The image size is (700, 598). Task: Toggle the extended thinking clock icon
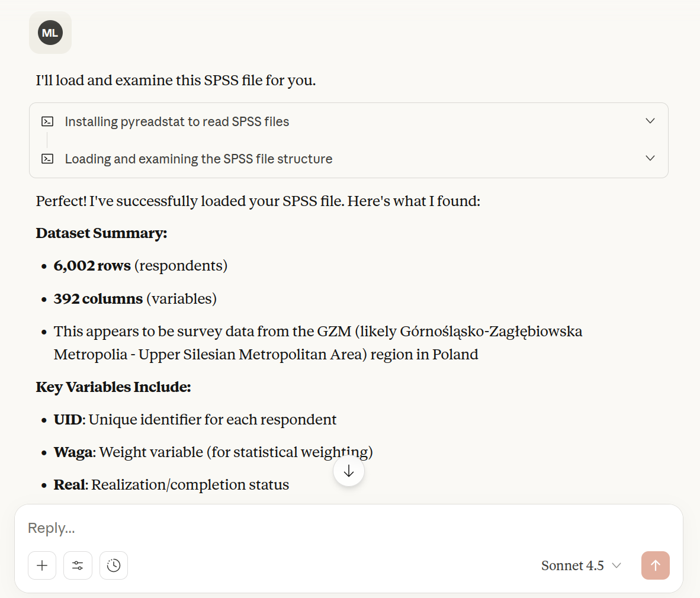coord(114,565)
